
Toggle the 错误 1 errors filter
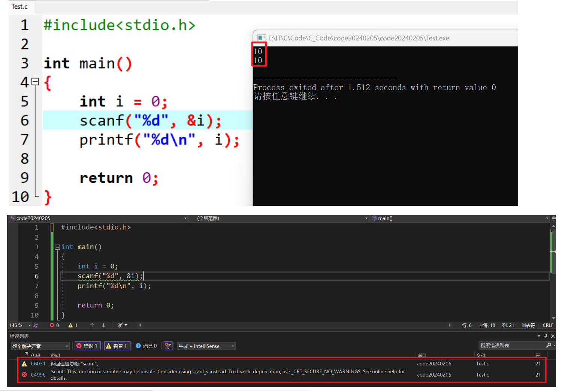[x=87, y=346]
